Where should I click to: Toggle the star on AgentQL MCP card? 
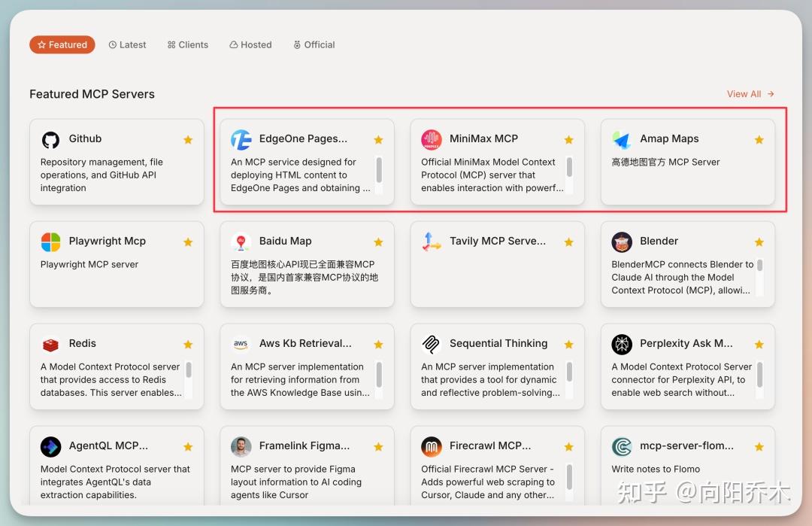(x=188, y=447)
